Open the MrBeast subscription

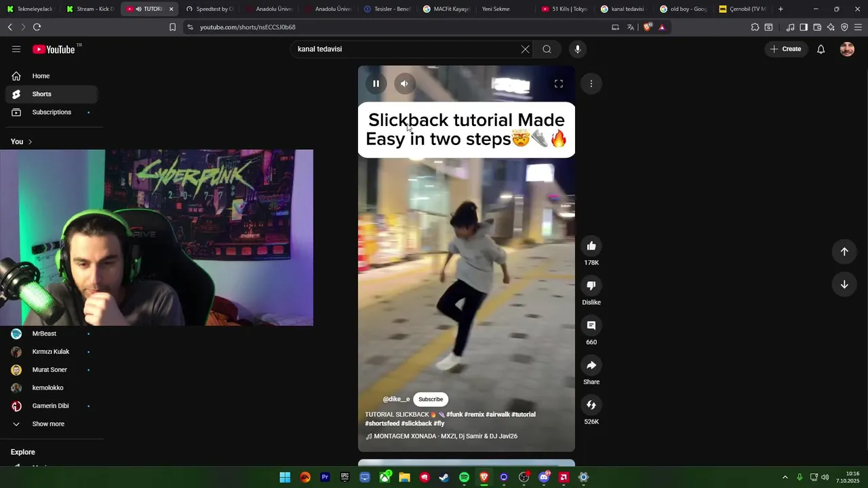click(x=52, y=333)
